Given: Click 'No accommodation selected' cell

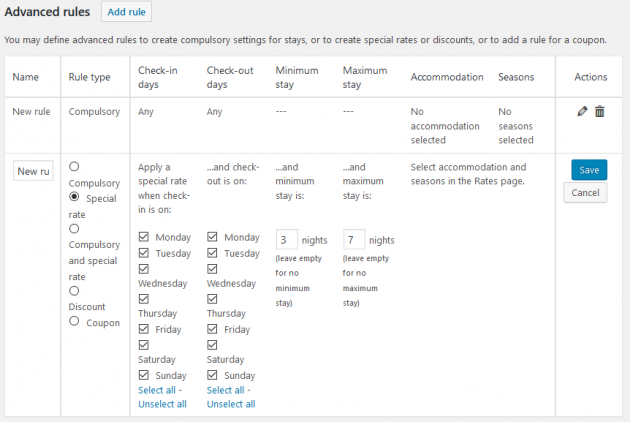Looking at the screenshot, I should tap(445, 126).
